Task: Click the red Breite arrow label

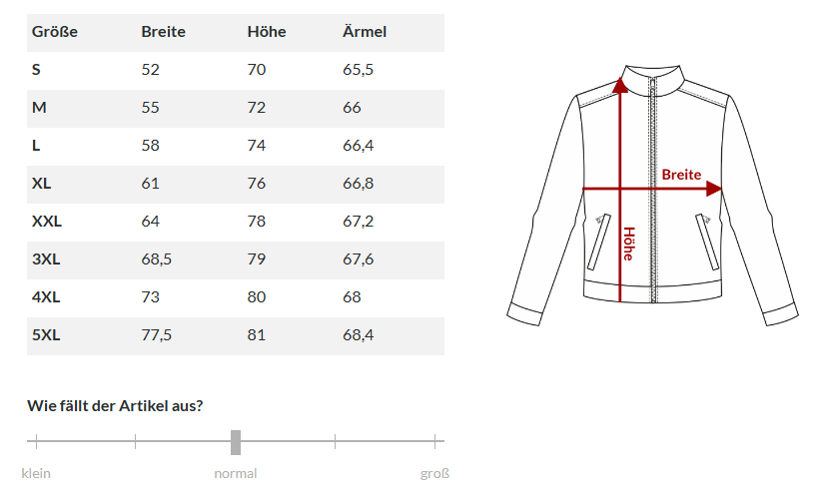Action: tap(681, 175)
